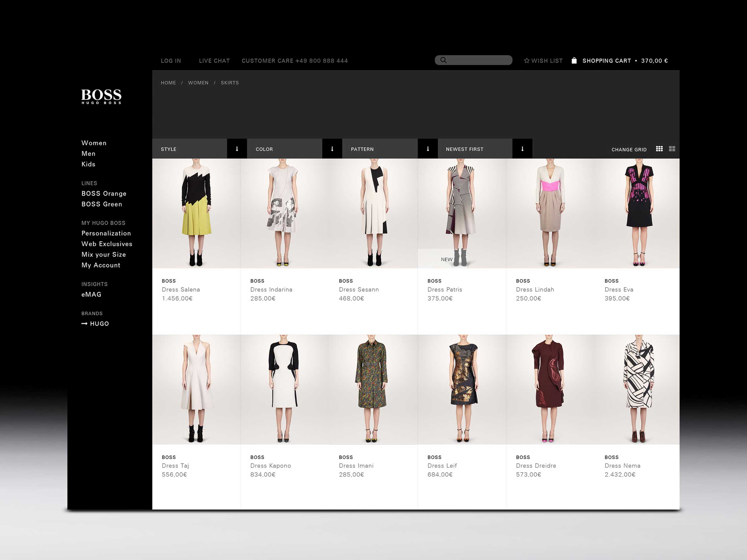Screen dimensions: 747x560
Task: Click the Dress Leif title text
Action: click(442, 466)
